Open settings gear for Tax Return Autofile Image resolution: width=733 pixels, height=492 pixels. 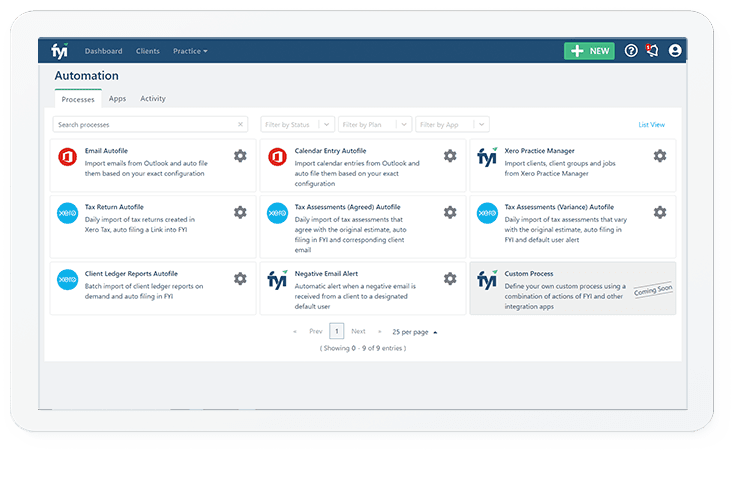240,212
